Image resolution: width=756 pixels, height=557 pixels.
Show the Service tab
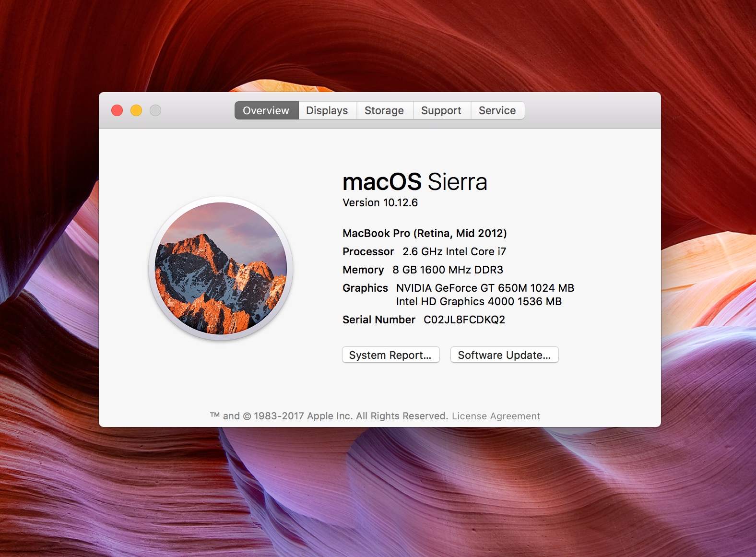497,110
